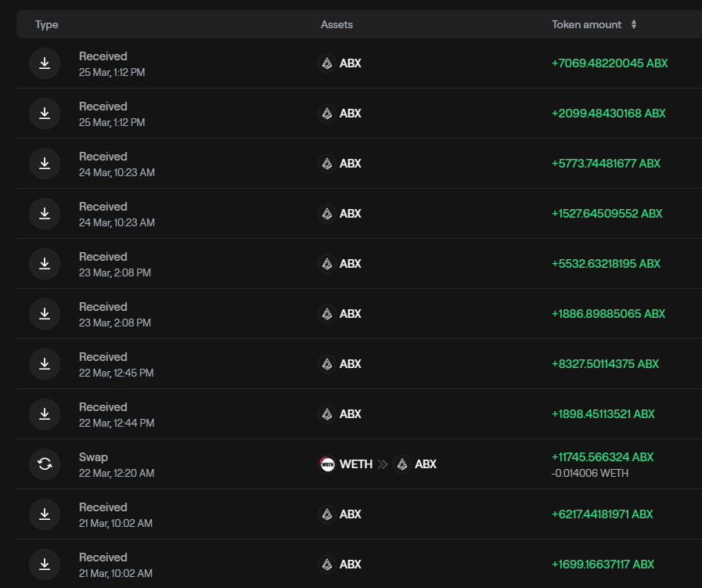The image size is (702, 588).
Task: Select the +11745.566324 ABX swap amount
Action: tap(603, 457)
